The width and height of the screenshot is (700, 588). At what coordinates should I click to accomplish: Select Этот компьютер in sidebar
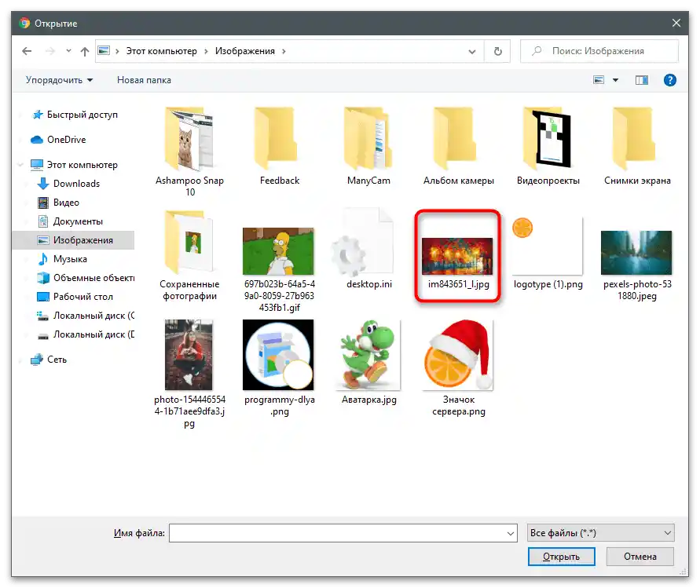[x=74, y=165]
